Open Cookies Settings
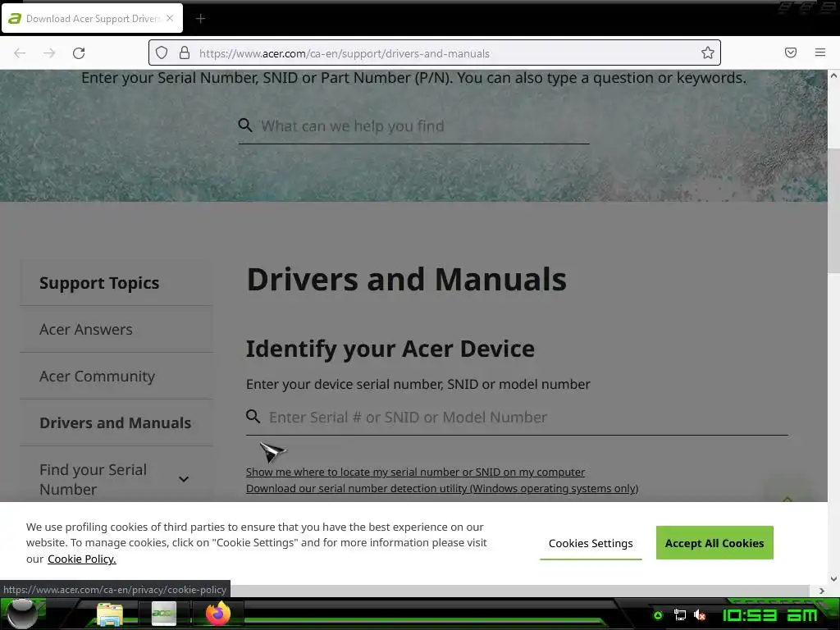Viewport: 840px width, 630px height. [591, 543]
